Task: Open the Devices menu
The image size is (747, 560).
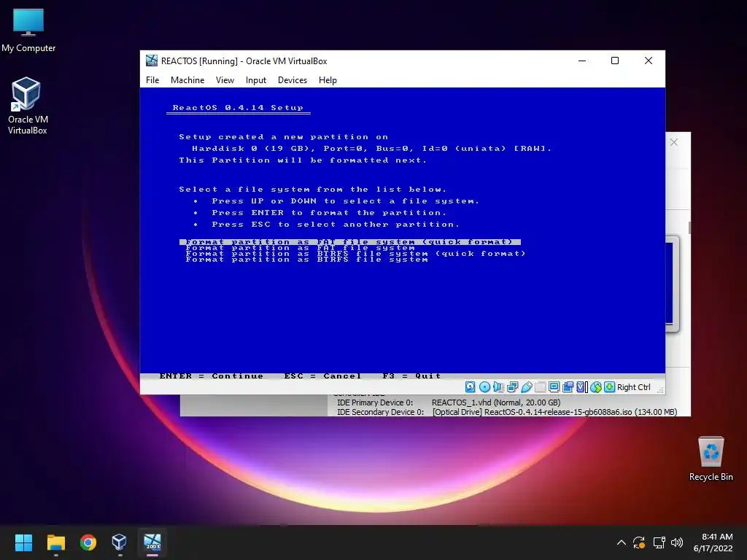Action: coord(293,80)
